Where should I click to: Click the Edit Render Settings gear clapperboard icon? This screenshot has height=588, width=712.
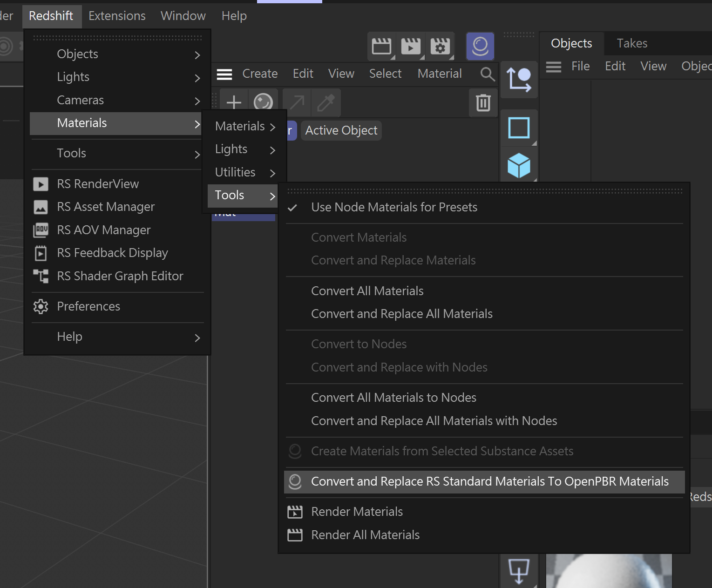click(x=440, y=47)
